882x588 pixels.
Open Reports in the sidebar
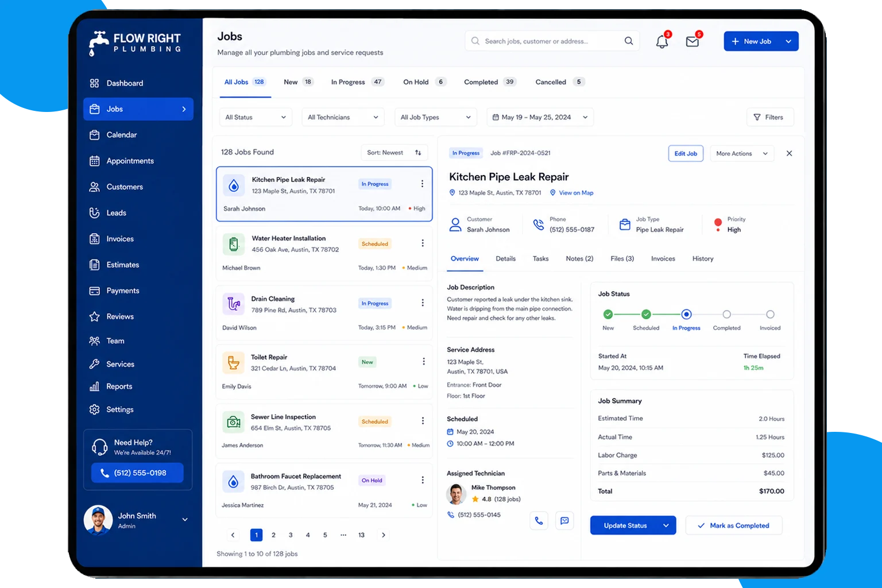point(138,386)
